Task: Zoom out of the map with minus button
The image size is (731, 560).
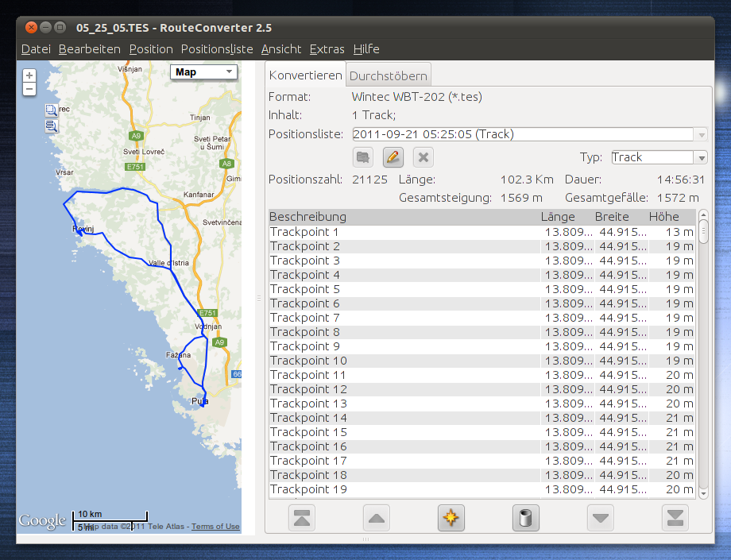Action: pyautogui.click(x=29, y=89)
